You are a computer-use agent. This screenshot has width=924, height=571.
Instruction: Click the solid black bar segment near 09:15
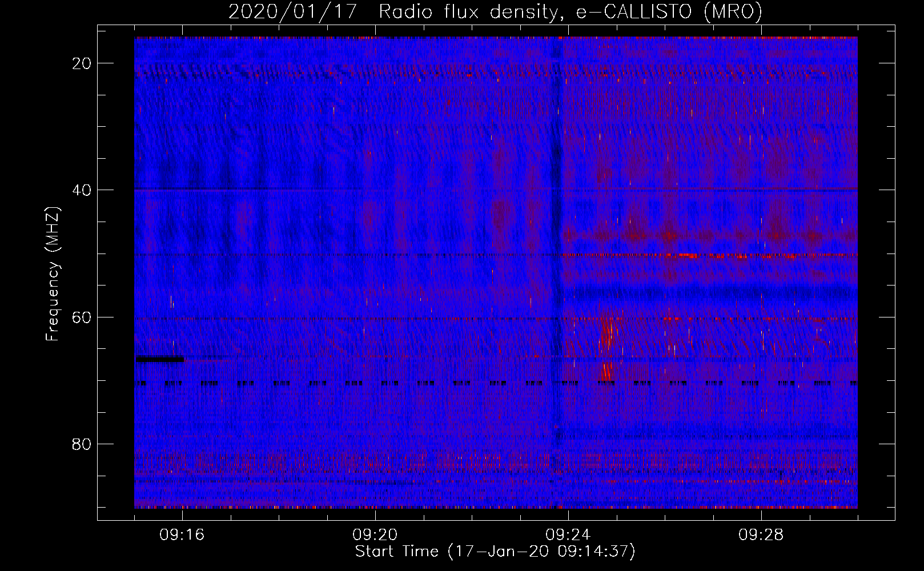[160, 359]
